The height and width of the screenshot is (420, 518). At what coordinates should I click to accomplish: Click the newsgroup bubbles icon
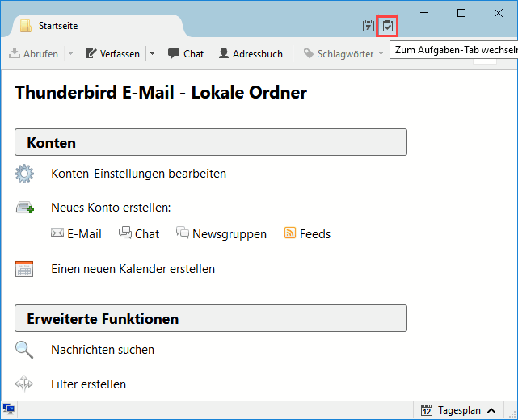183,232
